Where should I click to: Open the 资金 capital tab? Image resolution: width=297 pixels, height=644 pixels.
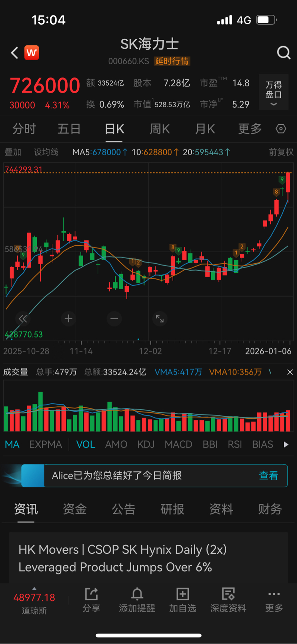point(75,509)
